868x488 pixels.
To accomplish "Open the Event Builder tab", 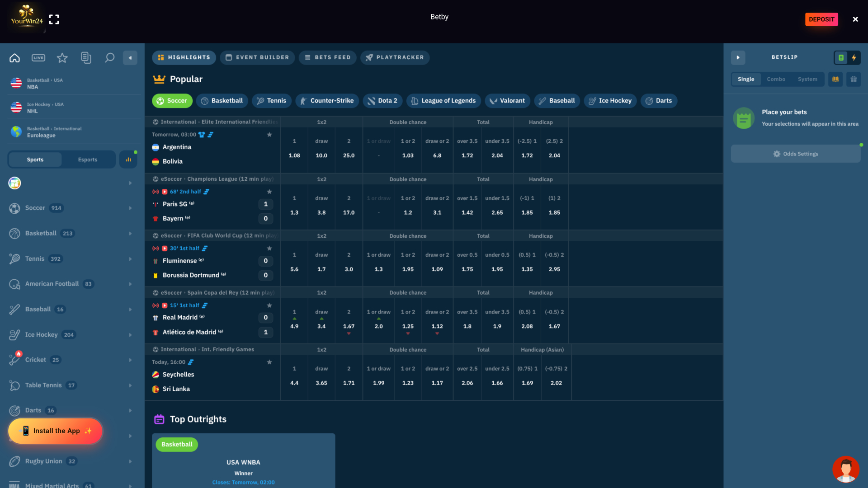I will click(257, 57).
